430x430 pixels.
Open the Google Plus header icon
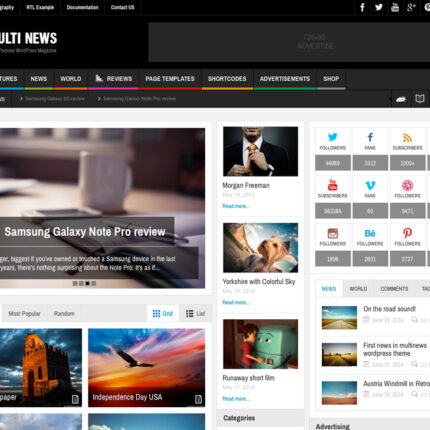(412, 7)
